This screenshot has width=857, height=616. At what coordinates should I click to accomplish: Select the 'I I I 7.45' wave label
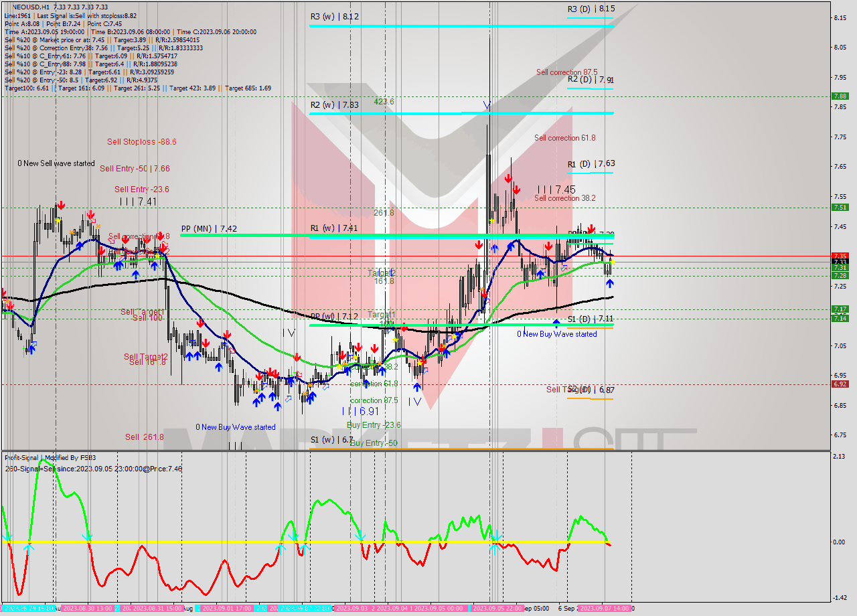[x=556, y=189]
